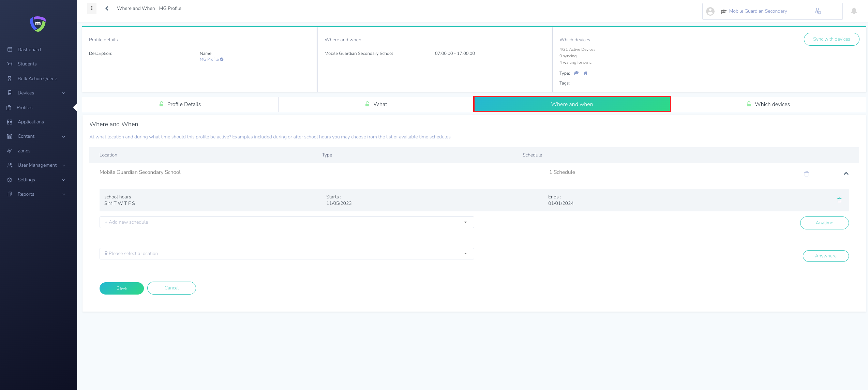Click the Devices sidebar icon
The image size is (868, 390).
10,93
